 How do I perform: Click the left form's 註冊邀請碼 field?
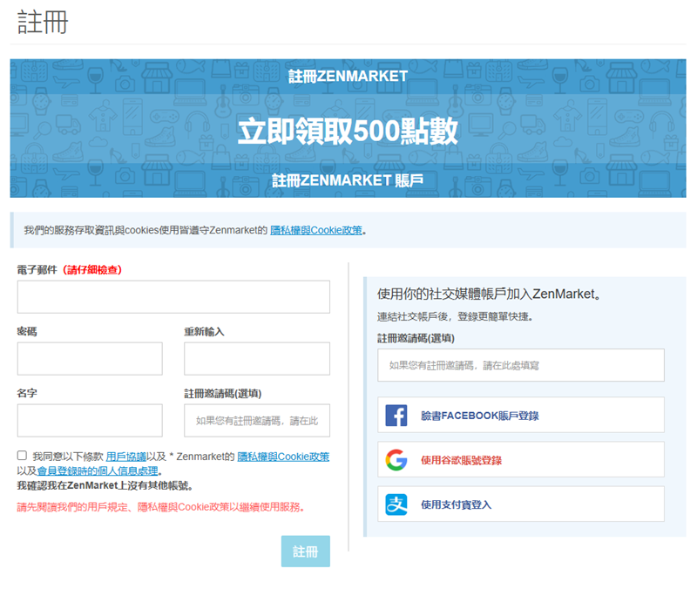[x=257, y=420]
